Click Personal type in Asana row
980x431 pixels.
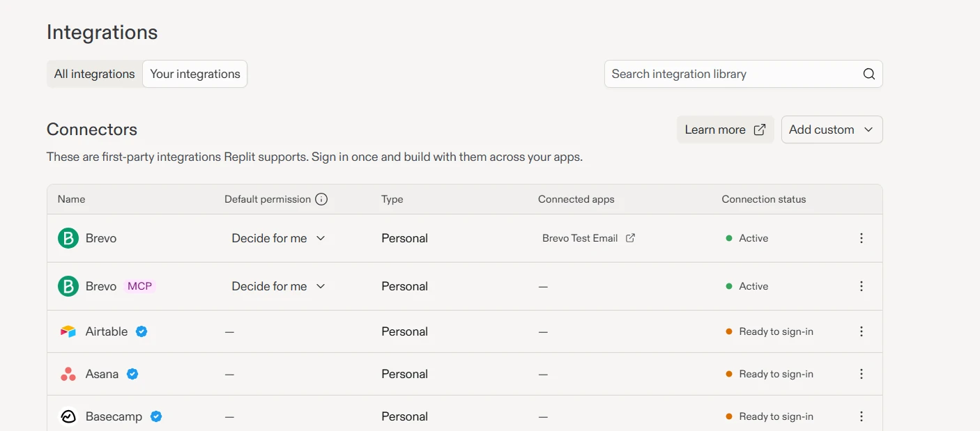[x=404, y=374]
